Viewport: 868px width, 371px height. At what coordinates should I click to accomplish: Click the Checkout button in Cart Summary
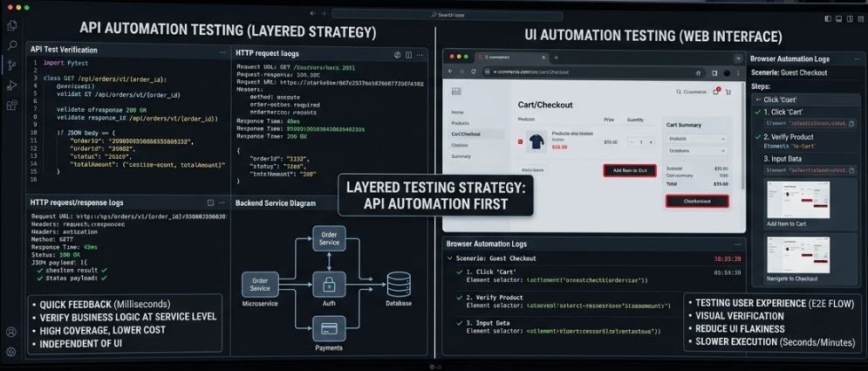[x=697, y=201]
